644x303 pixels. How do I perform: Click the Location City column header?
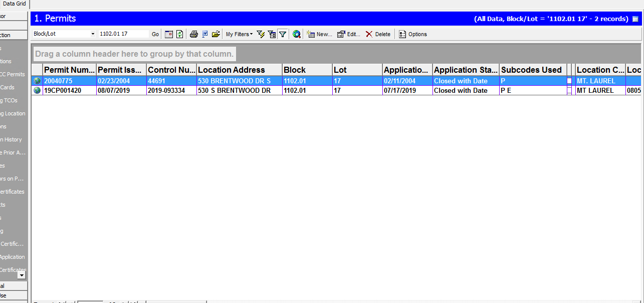[x=600, y=70]
